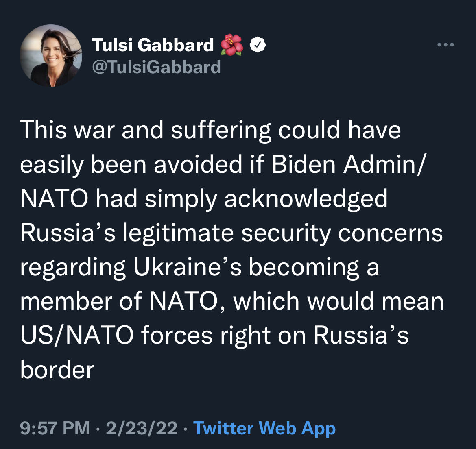Viewport: 476px width, 449px height.
Task: Click the word "acknowledged" in the tweet
Action: [x=306, y=199]
